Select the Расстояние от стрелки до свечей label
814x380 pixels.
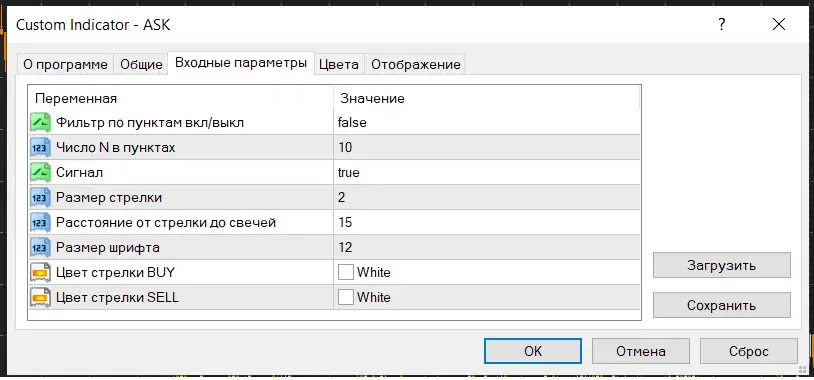[166, 223]
